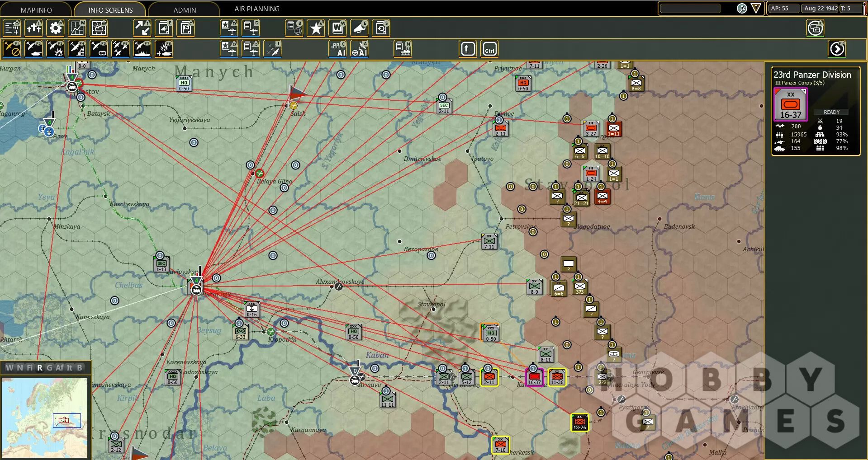Click the Aug 22 1942 date display

pyautogui.click(x=821, y=8)
